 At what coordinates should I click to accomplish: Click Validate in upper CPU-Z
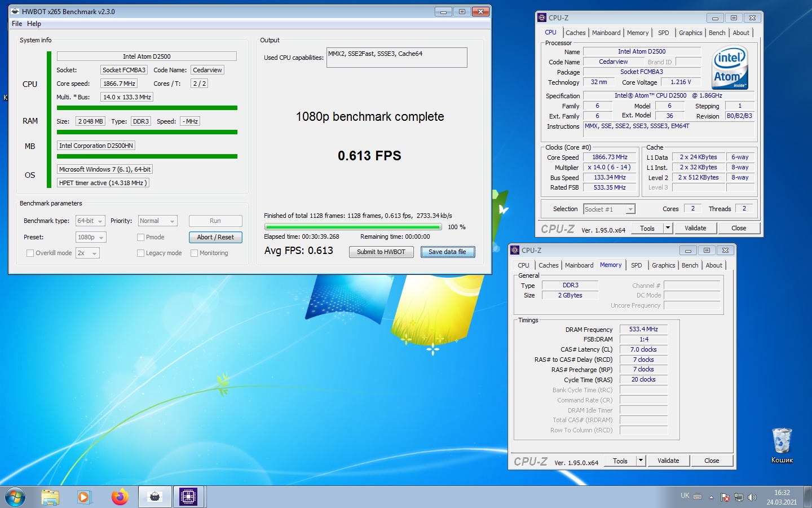pos(695,228)
